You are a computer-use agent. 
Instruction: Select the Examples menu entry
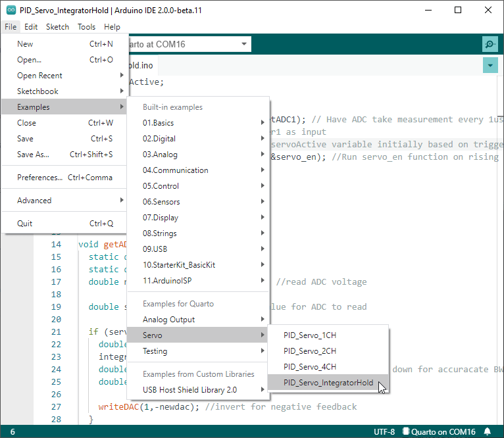click(64, 107)
